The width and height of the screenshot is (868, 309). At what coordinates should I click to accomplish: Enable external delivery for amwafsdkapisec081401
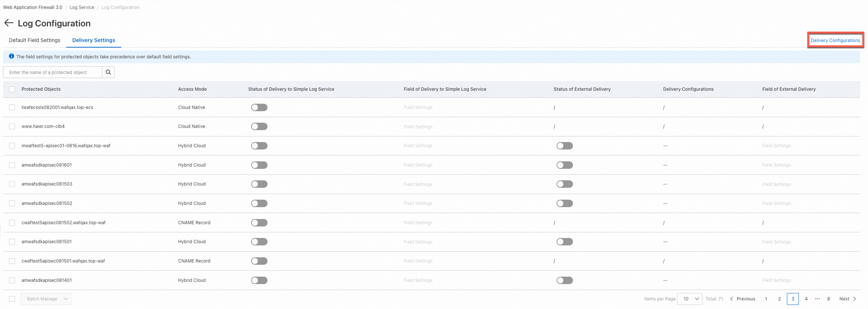click(565, 280)
